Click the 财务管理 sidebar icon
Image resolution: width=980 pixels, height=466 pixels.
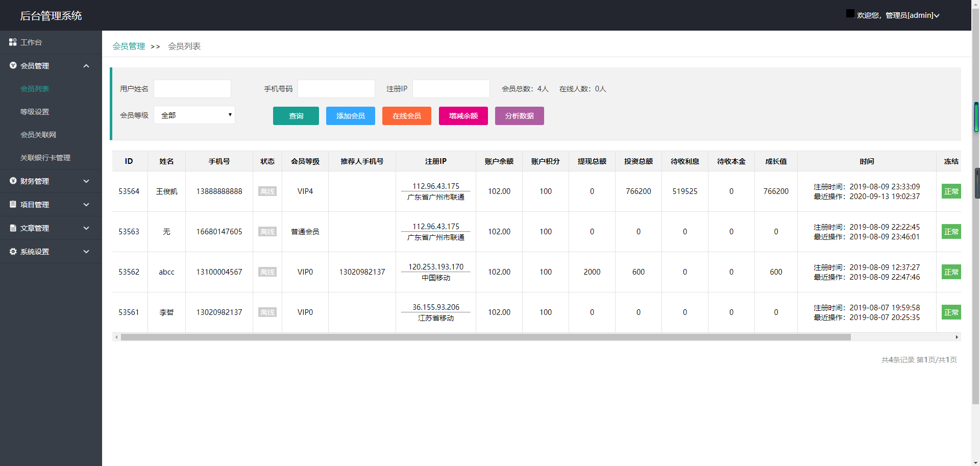click(x=13, y=181)
